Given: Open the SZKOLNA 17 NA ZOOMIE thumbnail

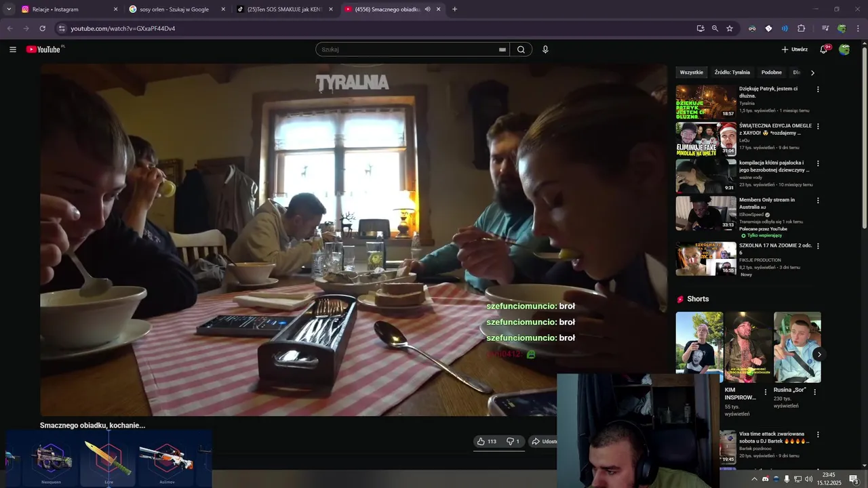Looking at the screenshot, I should click(x=706, y=259).
